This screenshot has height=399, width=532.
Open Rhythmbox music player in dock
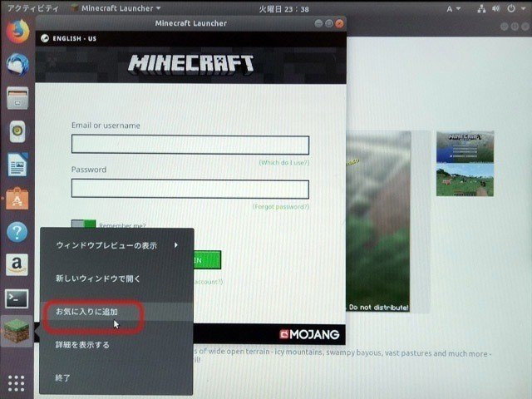coord(17,131)
